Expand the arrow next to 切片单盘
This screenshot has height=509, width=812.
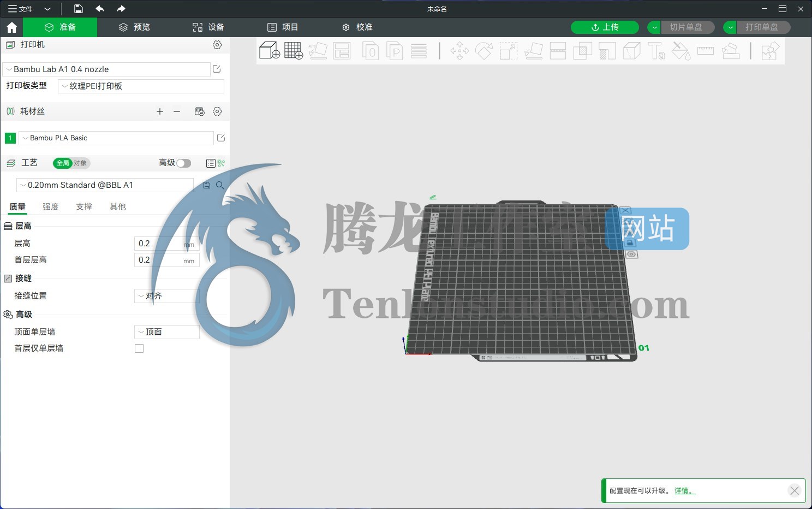pyautogui.click(x=654, y=27)
